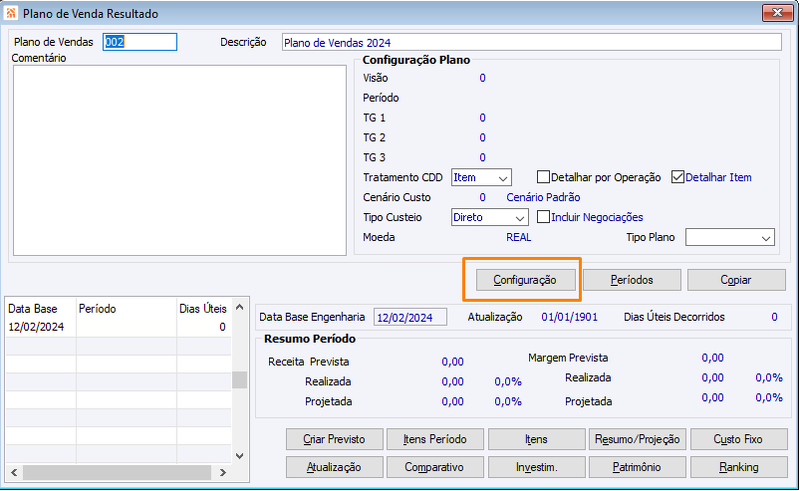Viewport: 800px width, 491px height.
Task: Click the Comparativo button
Action: [435, 467]
